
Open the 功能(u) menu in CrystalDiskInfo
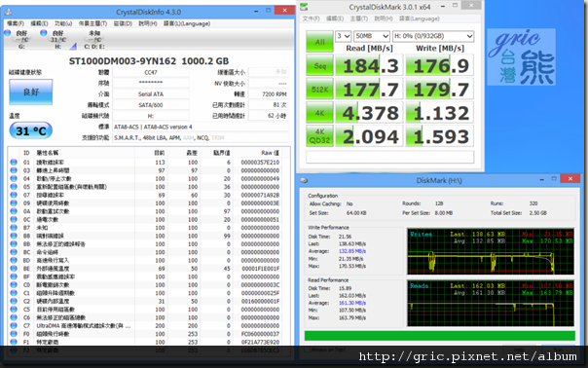pos(63,23)
